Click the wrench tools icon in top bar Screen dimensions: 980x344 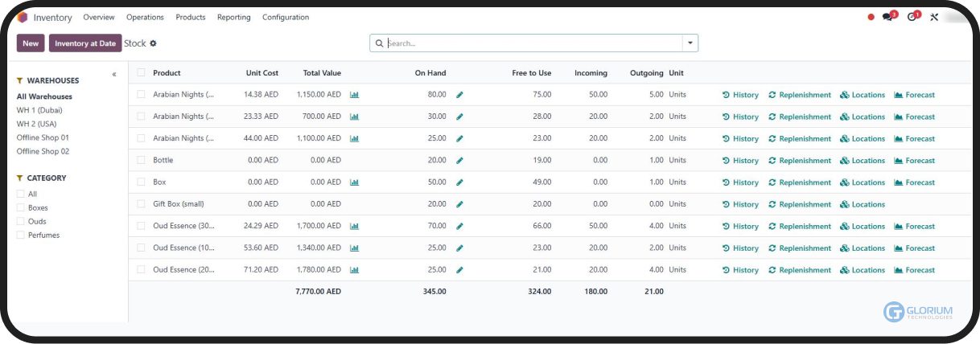(934, 17)
